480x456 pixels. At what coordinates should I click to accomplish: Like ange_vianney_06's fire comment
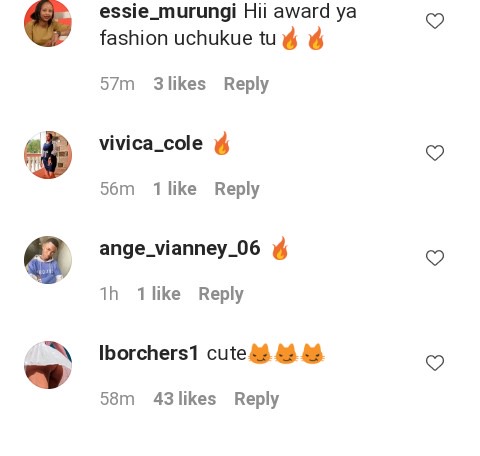(435, 258)
